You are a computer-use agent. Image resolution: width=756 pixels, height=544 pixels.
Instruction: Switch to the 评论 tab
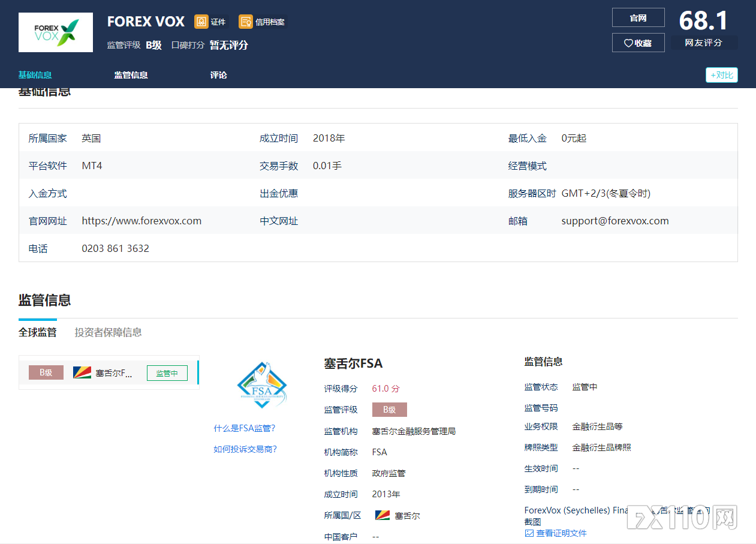[218, 75]
